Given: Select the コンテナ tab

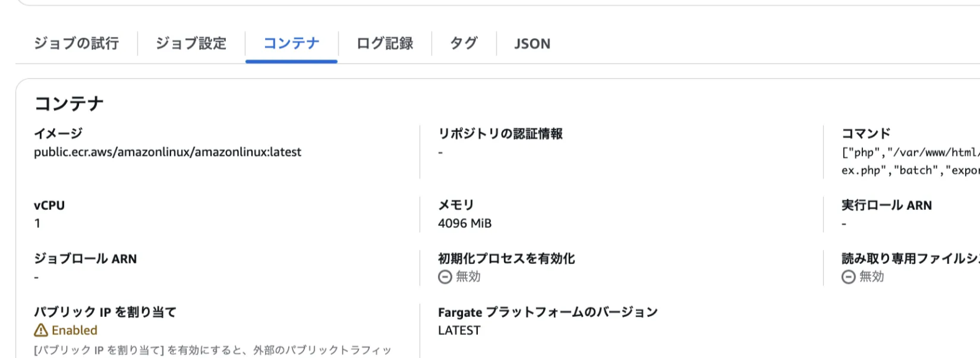Looking at the screenshot, I should coord(291,44).
